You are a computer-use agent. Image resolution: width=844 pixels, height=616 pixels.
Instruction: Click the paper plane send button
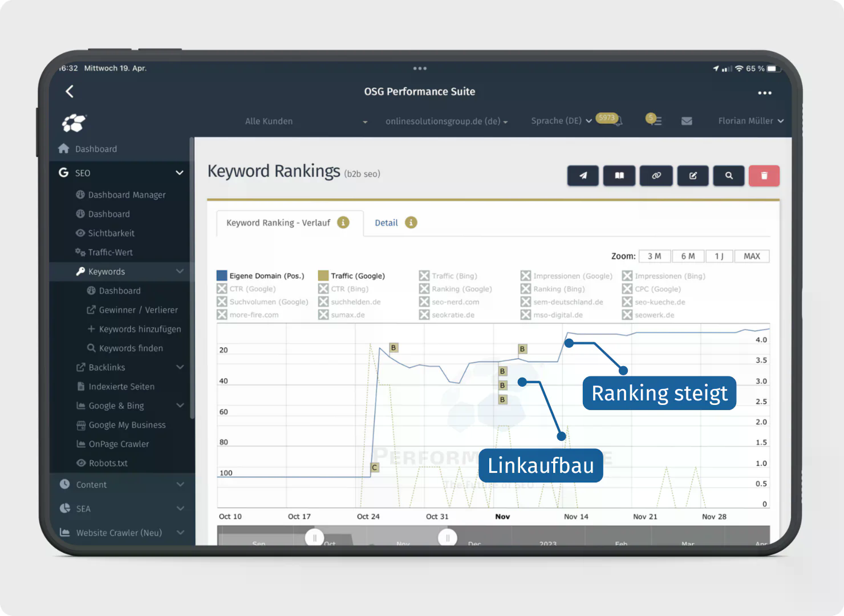point(583,176)
